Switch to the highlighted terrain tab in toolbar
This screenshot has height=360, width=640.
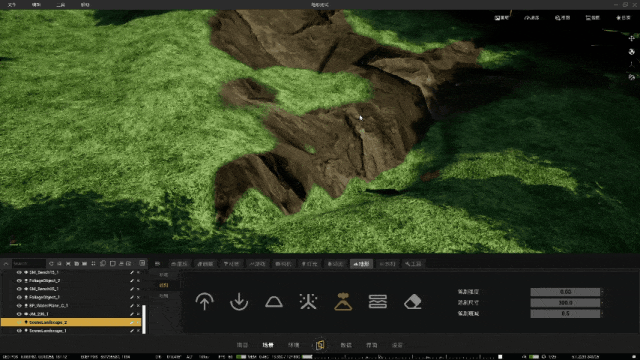pyautogui.click(x=361, y=264)
